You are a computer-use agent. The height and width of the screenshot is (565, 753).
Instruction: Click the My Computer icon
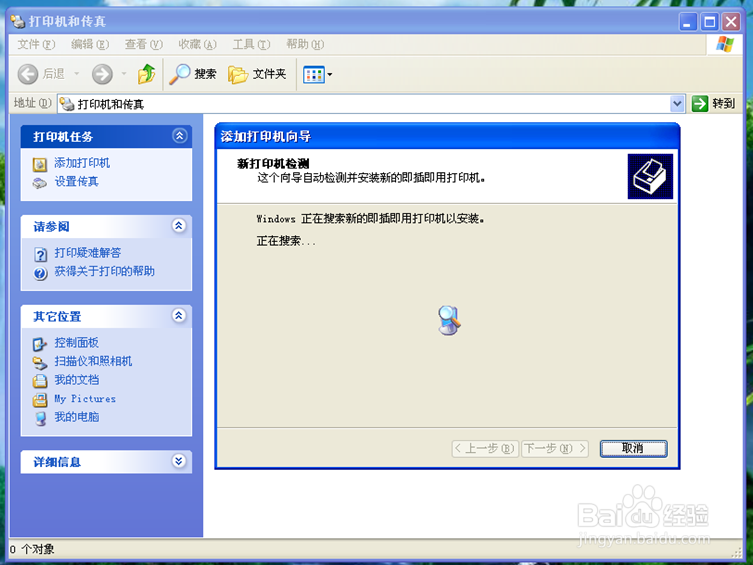tap(40, 419)
